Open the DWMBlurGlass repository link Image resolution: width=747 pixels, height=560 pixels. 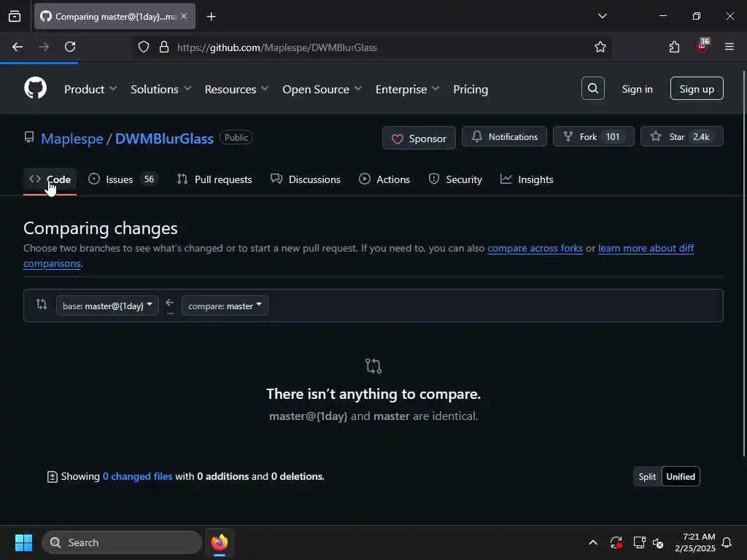pos(164,139)
